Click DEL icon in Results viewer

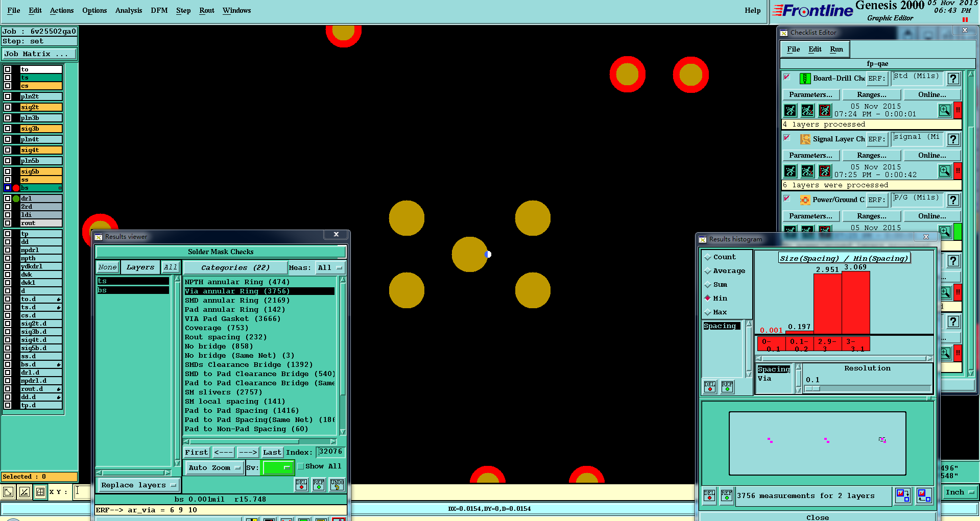(301, 485)
